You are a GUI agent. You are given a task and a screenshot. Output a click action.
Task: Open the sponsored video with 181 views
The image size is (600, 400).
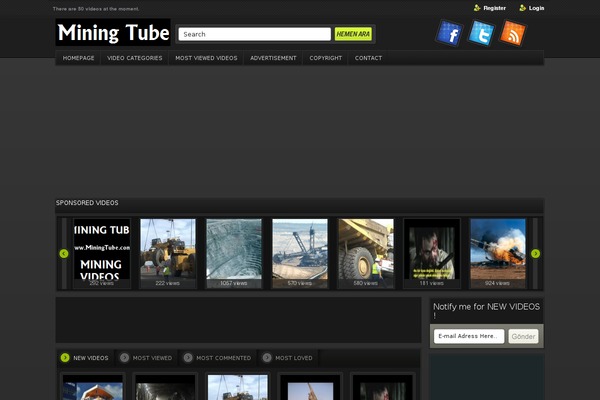coord(432,253)
